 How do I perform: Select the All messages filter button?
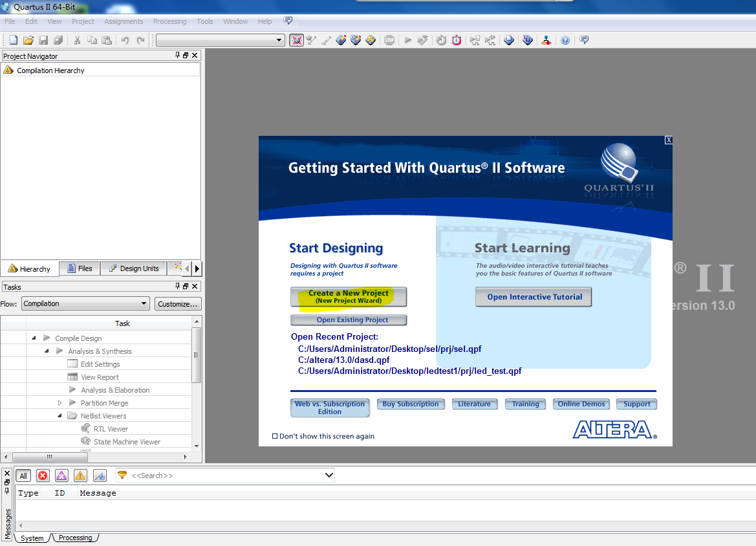23,475
